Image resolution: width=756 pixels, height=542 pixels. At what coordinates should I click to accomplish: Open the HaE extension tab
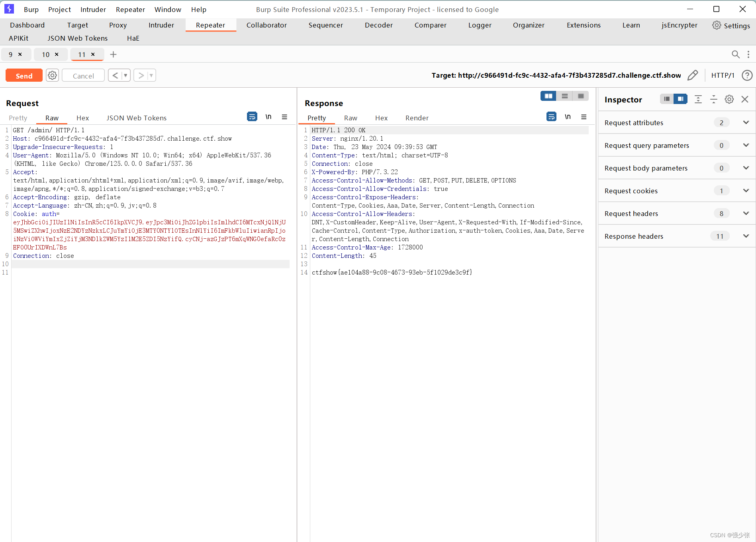click(133, 38)
